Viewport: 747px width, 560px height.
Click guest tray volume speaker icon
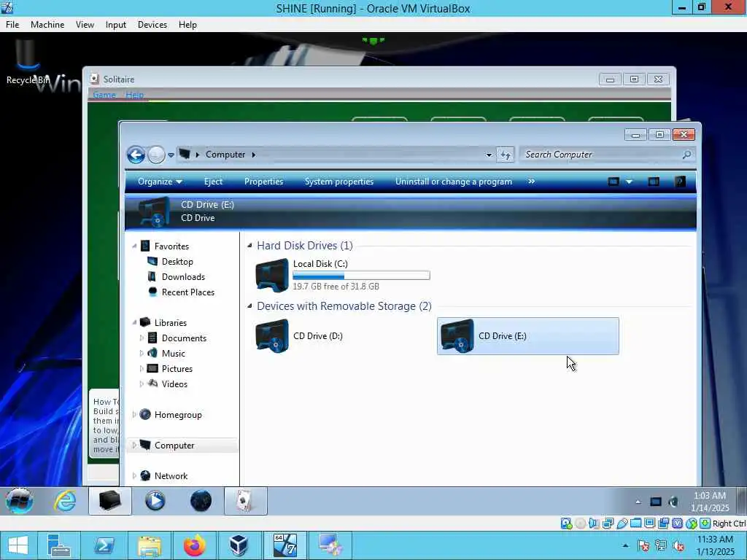click(673, 502)
